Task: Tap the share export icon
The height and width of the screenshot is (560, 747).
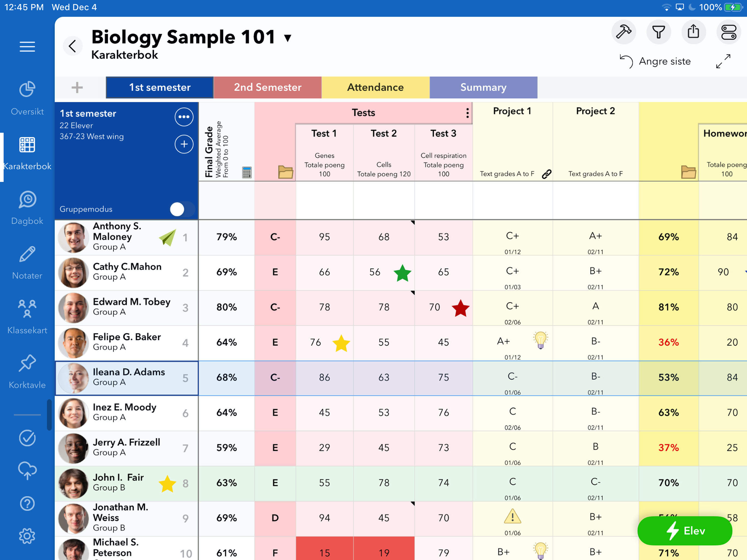Action: 693,32
